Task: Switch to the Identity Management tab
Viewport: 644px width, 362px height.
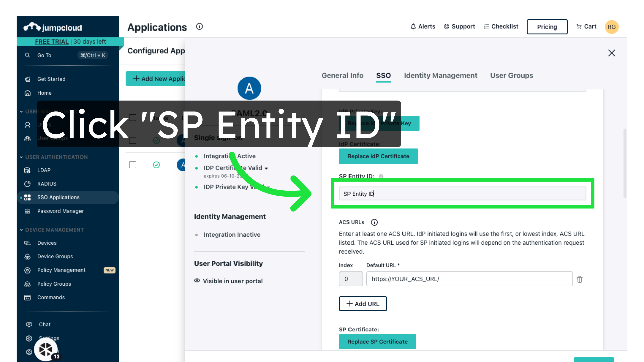Action: pyautogui.click(x=440, y=76)
